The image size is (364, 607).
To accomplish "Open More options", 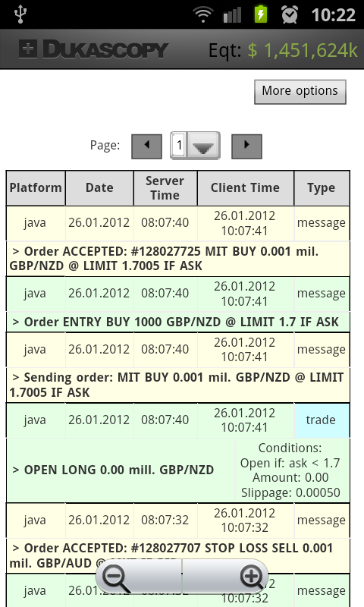I will pyautogui.click(x=300, y=91).
